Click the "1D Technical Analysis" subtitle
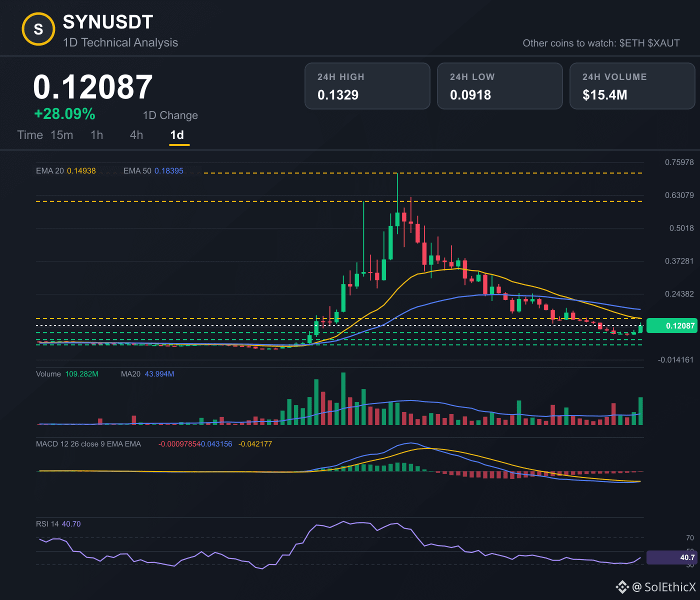The height and width of the screenshot is (600, 700). tap(120, 42)
